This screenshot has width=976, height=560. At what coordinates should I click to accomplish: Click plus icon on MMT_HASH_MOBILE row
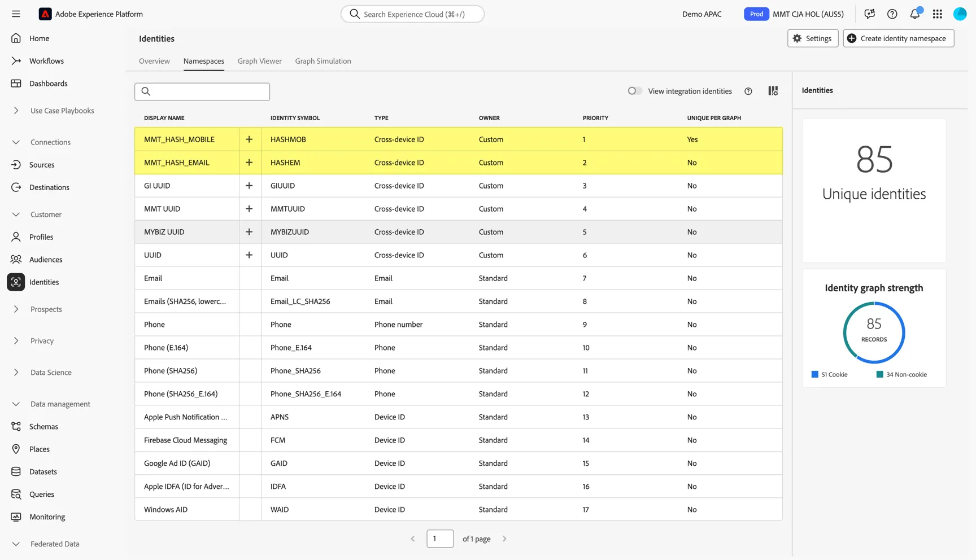tap(249, 139)
